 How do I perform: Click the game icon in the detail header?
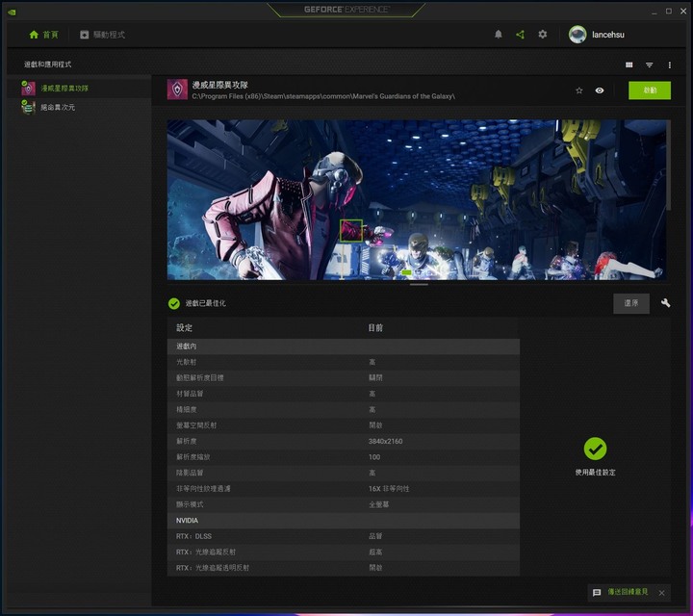click(x=177, y=90)
